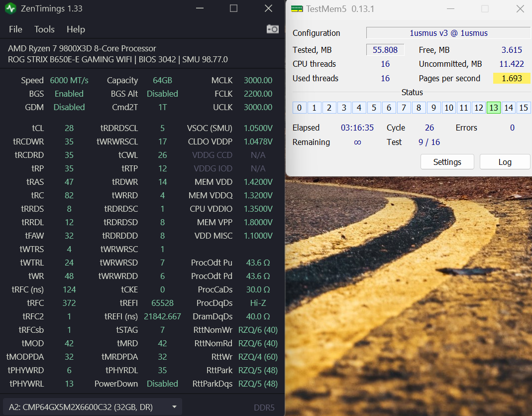This screenshot has width=532, height=416.
Task: Click the PowerDown value Disabled
Action: click(x=163, y=384)
